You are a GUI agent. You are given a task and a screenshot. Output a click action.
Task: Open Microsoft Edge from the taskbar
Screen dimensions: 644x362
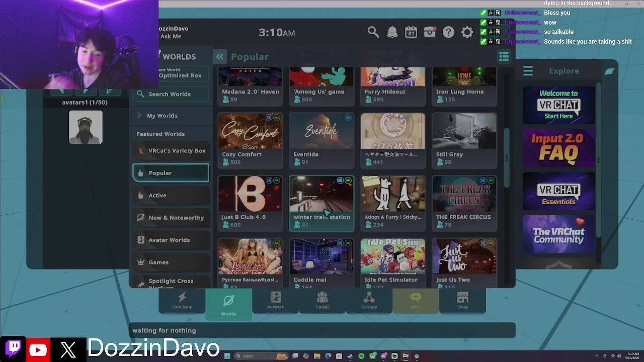click(328, 356)
